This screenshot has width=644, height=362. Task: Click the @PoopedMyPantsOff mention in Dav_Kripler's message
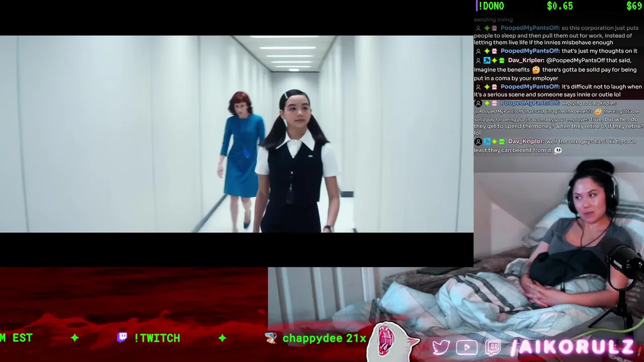point(576,60)
